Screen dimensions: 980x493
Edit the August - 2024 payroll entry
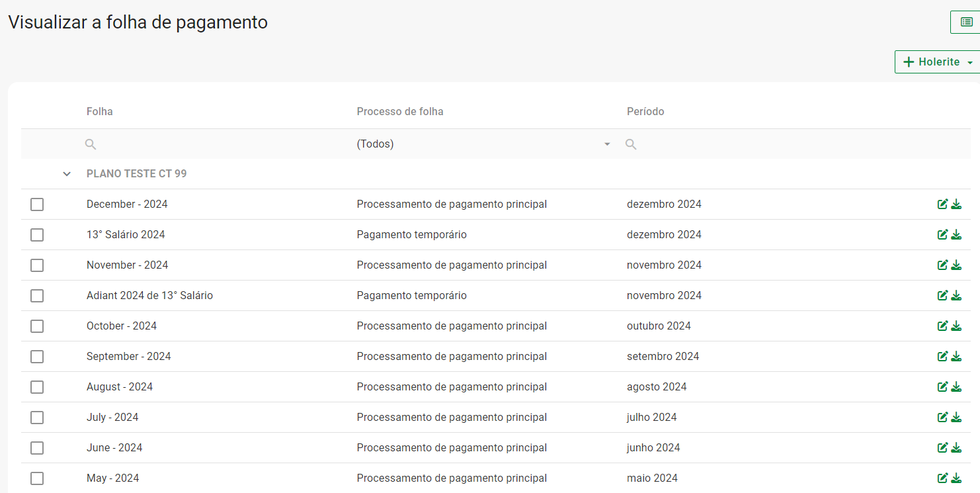coord(943,387)
